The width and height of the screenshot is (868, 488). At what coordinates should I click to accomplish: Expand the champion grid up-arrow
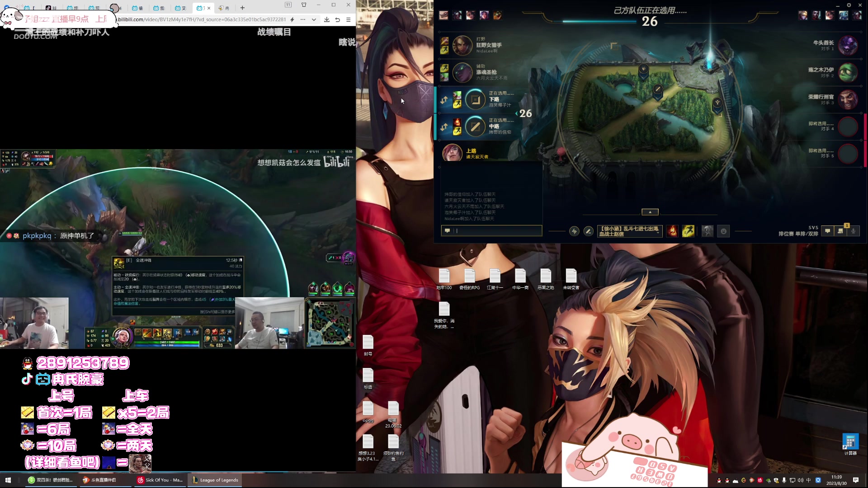point(650,212)
